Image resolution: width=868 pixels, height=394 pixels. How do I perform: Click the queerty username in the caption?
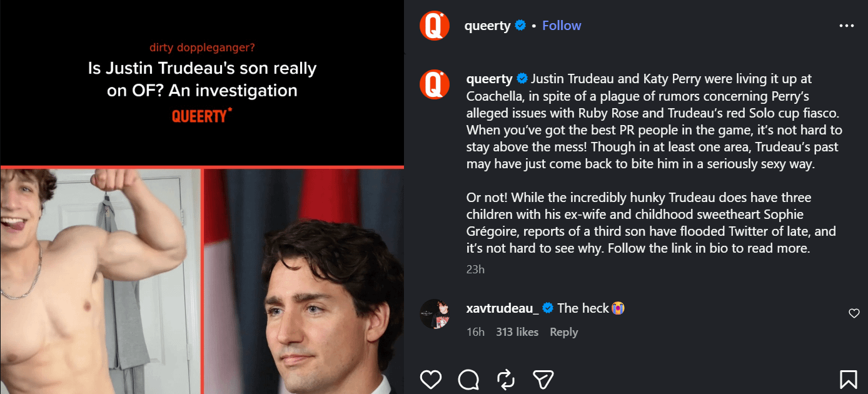[x=489, y=79]
